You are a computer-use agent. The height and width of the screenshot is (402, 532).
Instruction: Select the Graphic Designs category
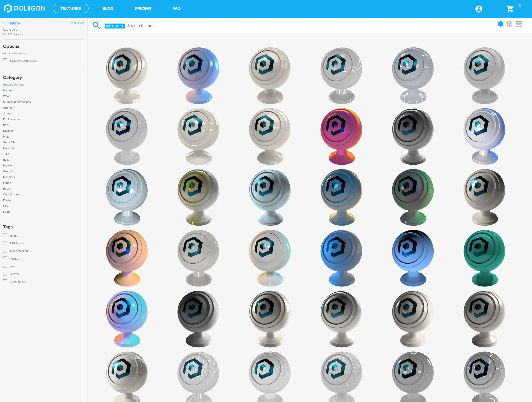[x=13, y=85]
